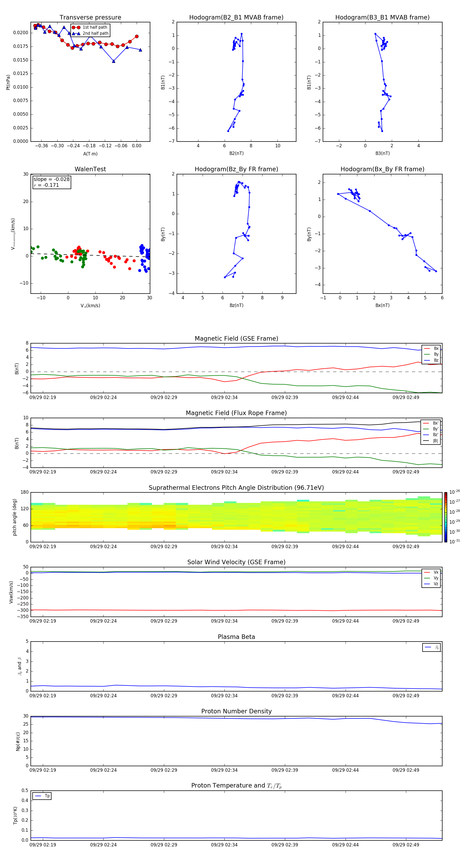Click By' legend entry in Flux Rope panel
Screen dimensions: 473x868
point(431,429)
